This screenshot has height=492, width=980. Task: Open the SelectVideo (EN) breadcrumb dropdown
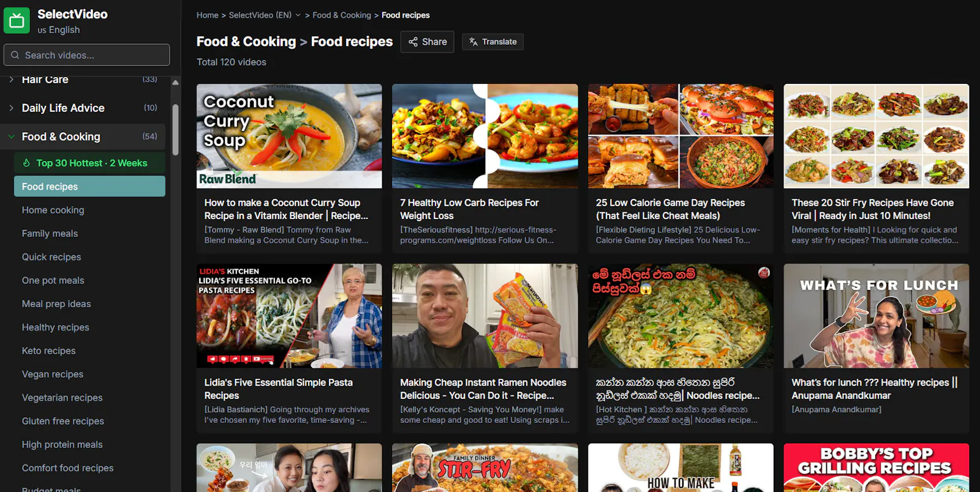(265, 15)
